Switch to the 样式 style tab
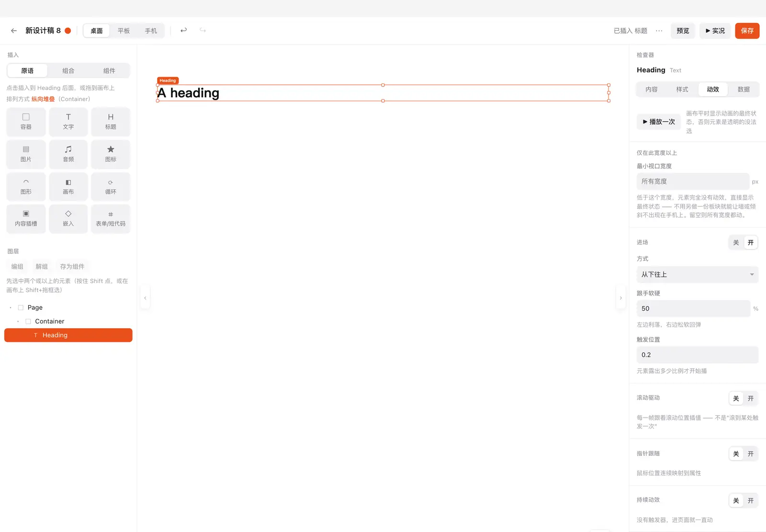Screen dimensions: 766x532 (x=682, y=89)
